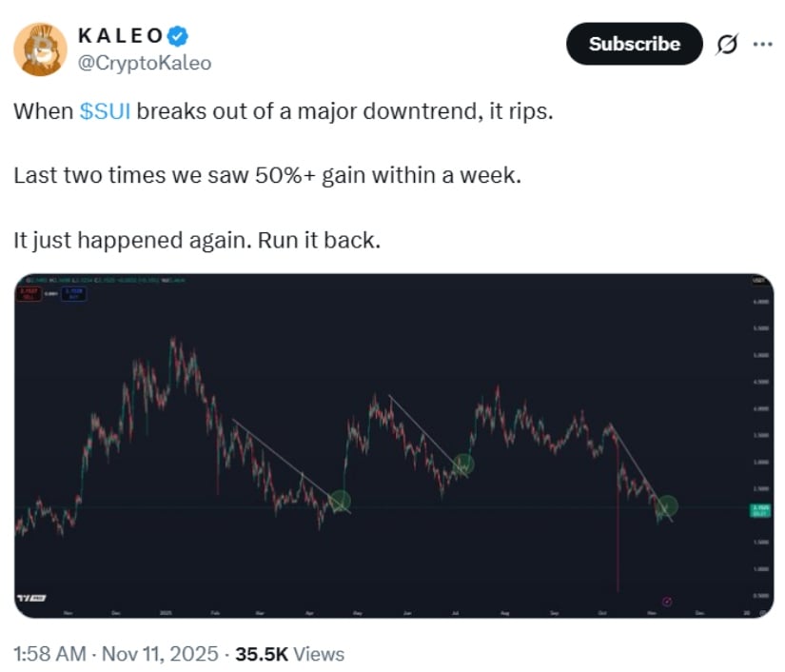
Task: Click the rightmost green breakout circle
Action: pos(667,507)
